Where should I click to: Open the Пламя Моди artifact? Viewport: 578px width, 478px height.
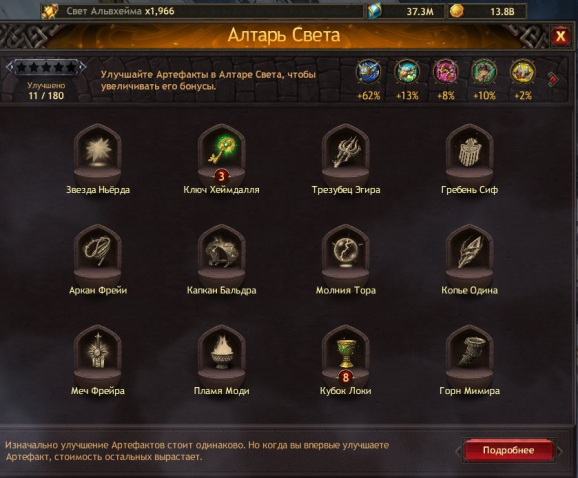[x=222, y=357]
